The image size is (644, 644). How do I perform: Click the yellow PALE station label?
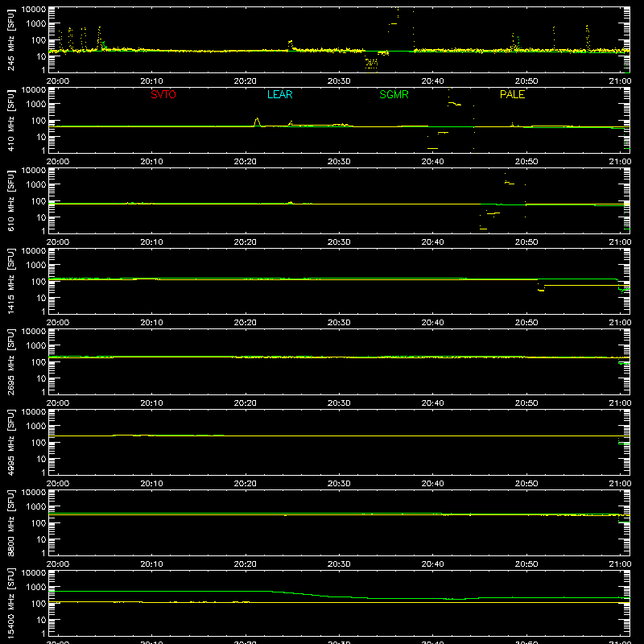[x=512, y=94]
